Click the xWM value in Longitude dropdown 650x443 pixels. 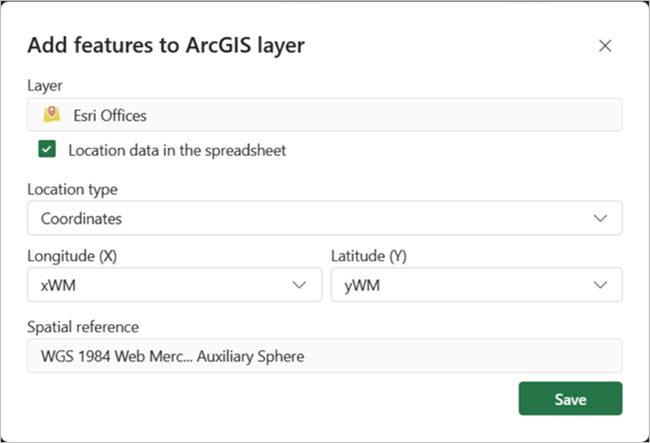(x=58, y=285)
